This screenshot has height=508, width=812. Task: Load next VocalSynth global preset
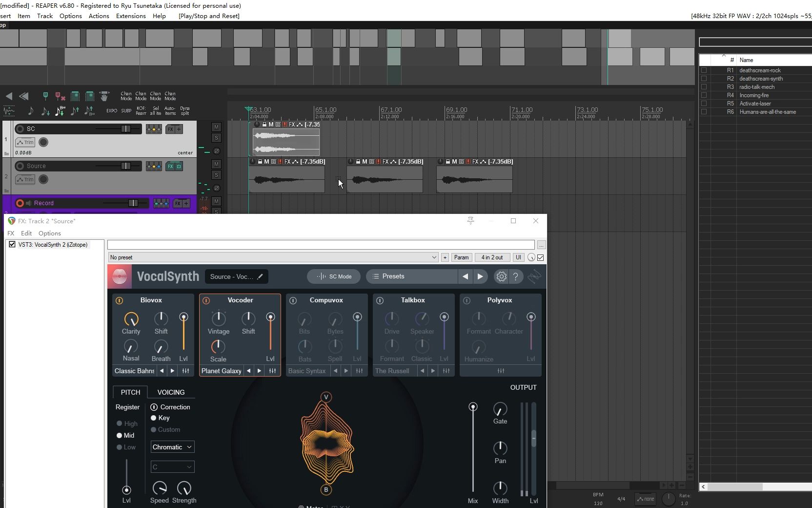click(x=480, y=276)
